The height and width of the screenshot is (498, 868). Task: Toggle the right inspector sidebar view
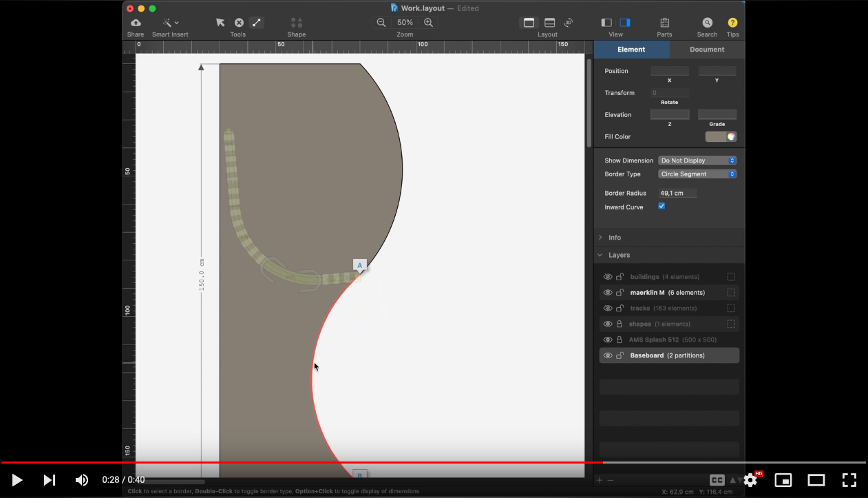625,23
